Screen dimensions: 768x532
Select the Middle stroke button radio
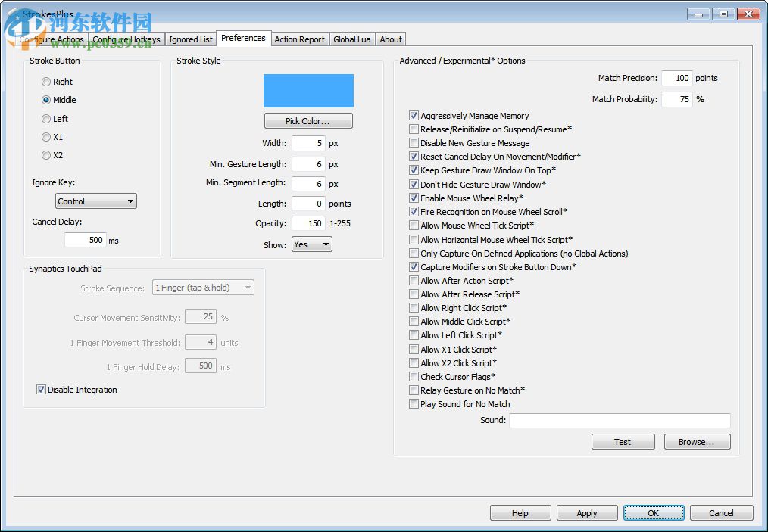(46, 100)
